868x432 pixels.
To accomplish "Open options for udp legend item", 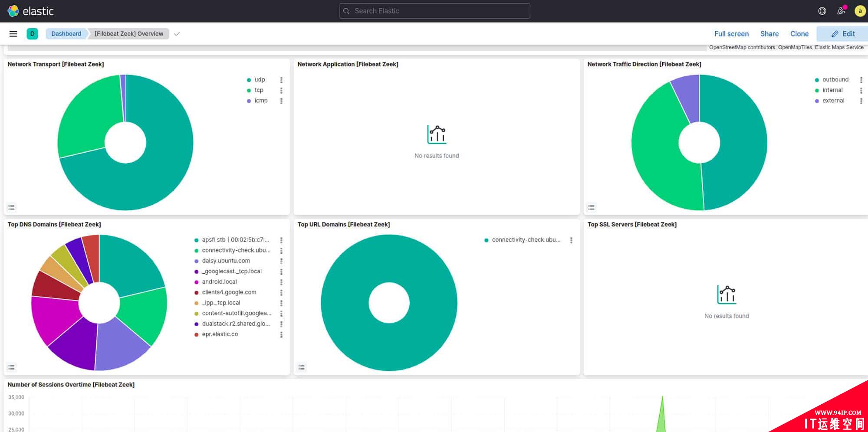I will 281,80.
